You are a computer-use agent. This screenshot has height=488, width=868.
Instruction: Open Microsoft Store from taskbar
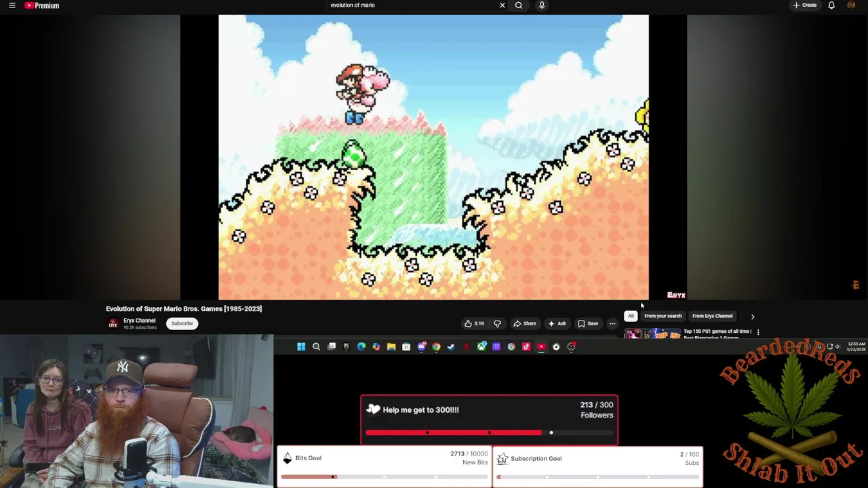click(x=406, y=347)
